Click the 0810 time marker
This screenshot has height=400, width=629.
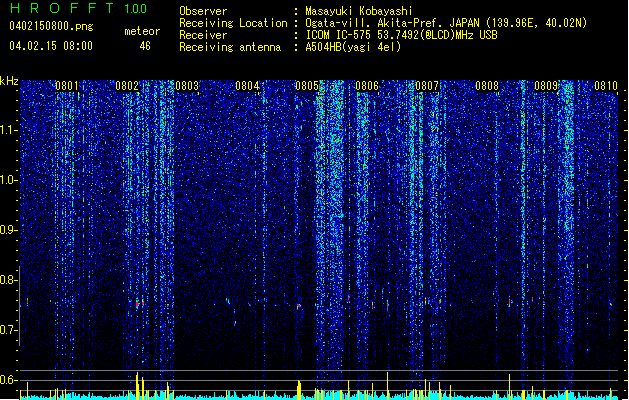coord(606,86)
